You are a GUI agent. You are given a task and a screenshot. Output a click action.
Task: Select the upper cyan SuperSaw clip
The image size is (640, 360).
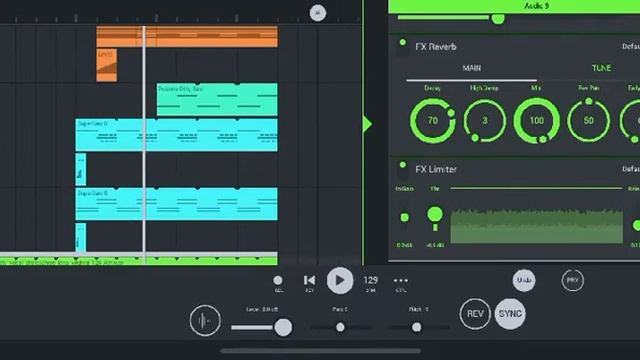[x=176, y=135]
